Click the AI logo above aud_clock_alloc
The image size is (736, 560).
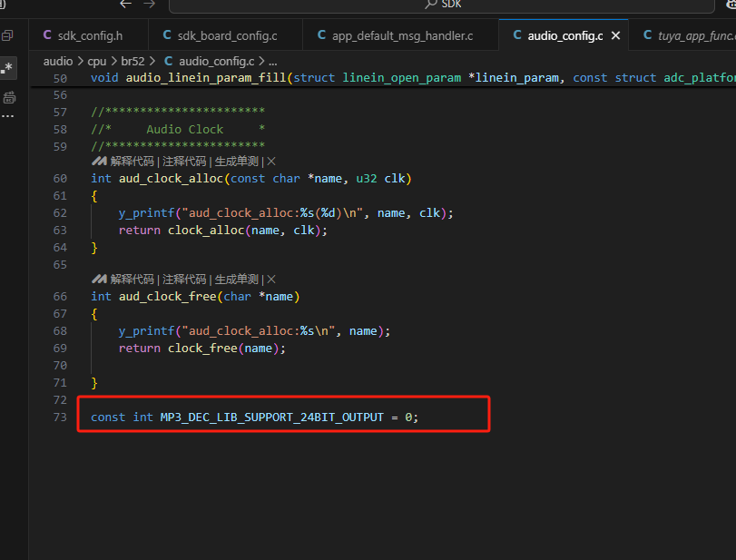pos(99,162)
